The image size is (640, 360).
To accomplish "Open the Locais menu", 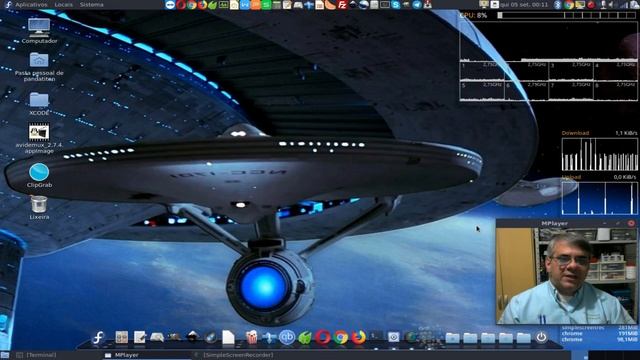I will tap(64, 4).
